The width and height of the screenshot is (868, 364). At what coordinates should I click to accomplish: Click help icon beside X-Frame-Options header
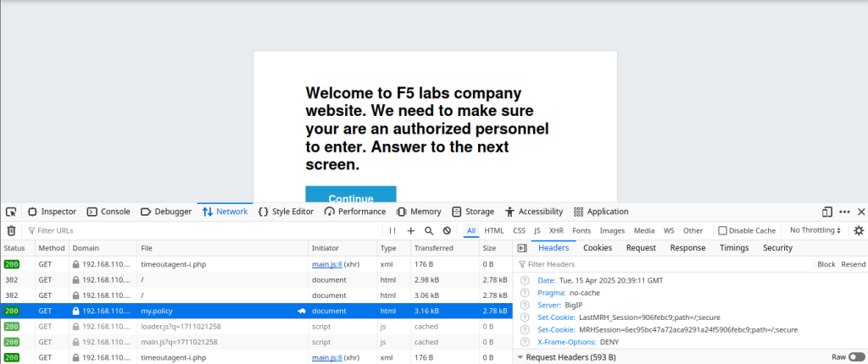click(x=525, y=342)
